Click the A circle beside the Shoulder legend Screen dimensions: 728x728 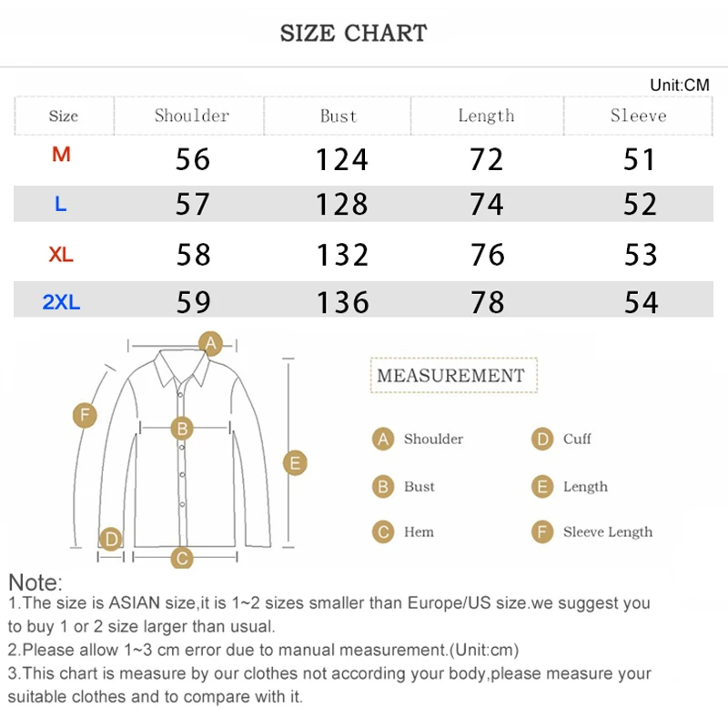[384, 440]
